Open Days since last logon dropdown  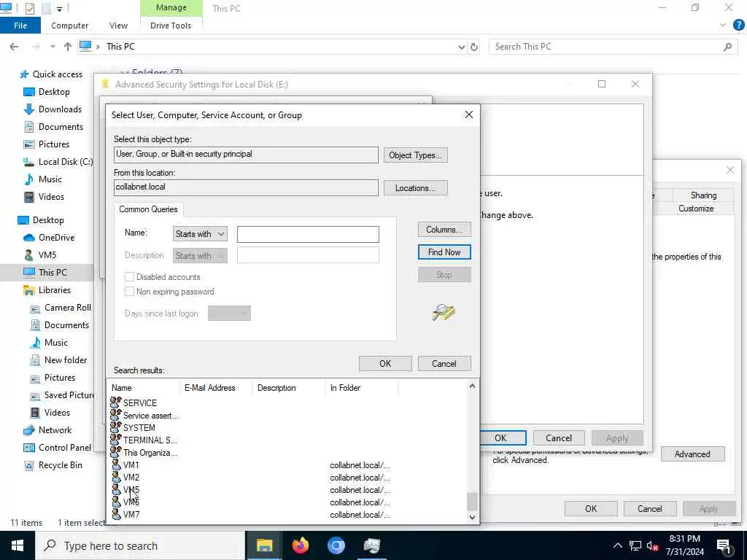229,314
